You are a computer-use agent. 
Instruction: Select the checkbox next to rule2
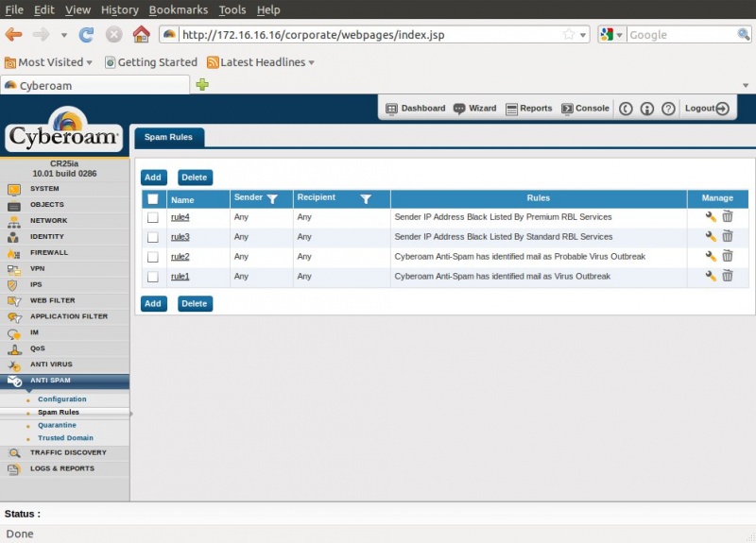[x=153, y=257]
